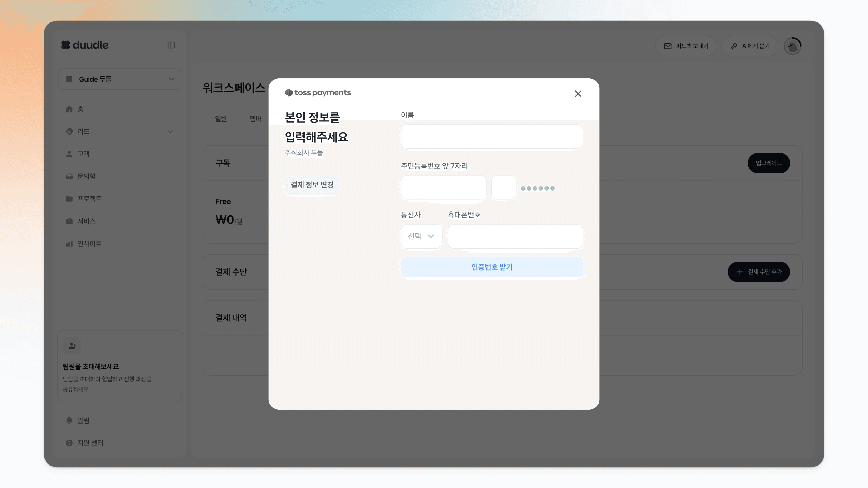Screen dimensions: 868x488
Task: Click the 결제 내역 heading
Action: [x=231, y=318]
